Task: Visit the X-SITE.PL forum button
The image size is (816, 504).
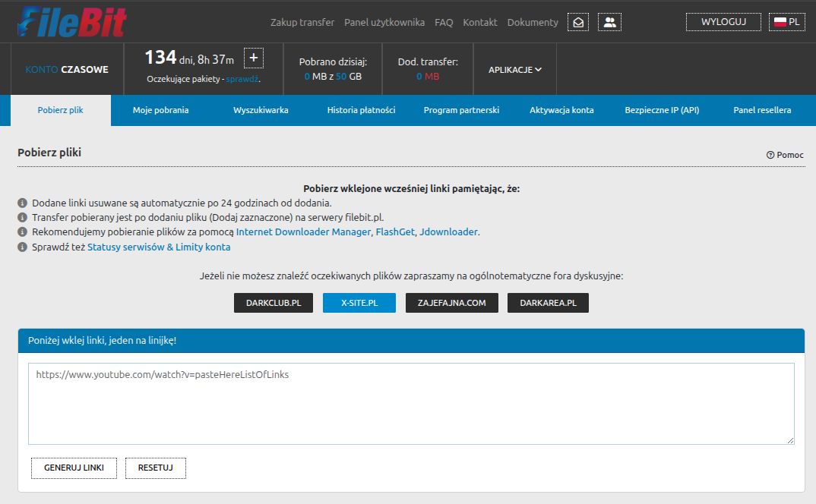Action: pos(359,302)
